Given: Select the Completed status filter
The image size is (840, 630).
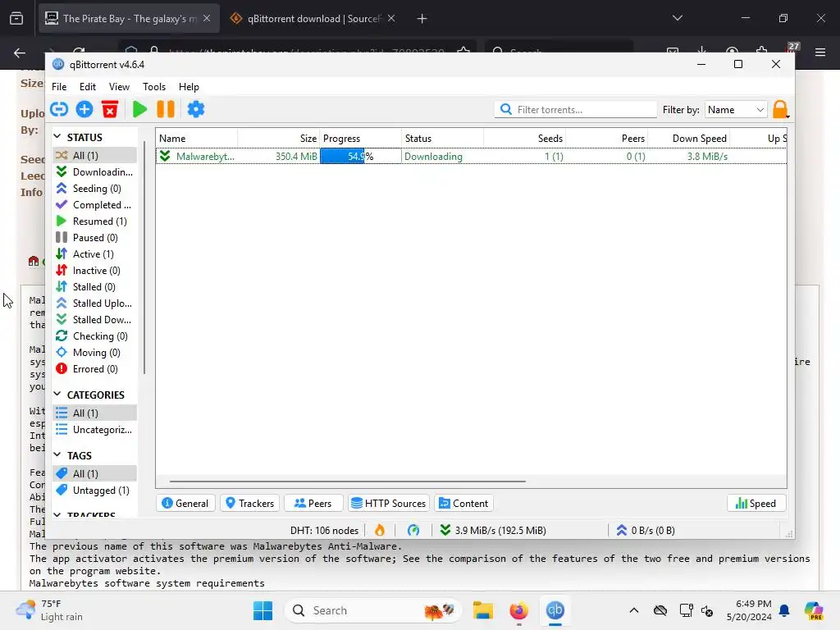Looking at the screenshot, I should [95, 204].
